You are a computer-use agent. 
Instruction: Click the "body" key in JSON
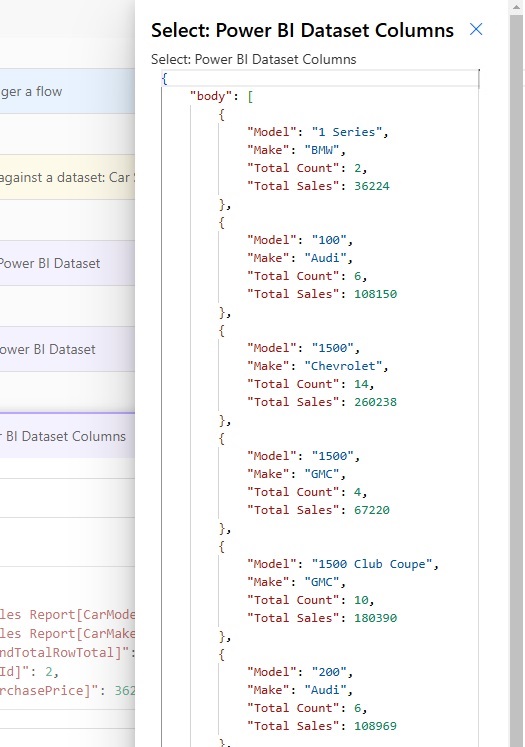[x=211, y=96]
